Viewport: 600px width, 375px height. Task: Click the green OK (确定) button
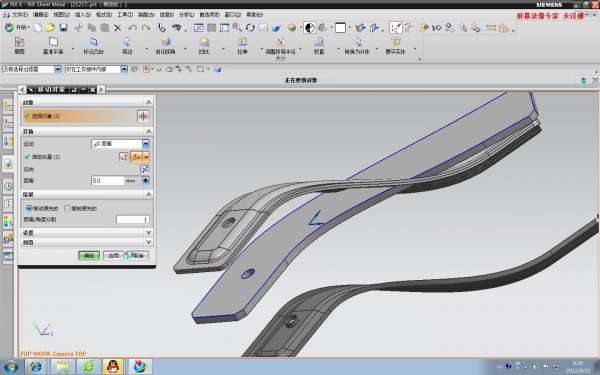tap(89, 256)
